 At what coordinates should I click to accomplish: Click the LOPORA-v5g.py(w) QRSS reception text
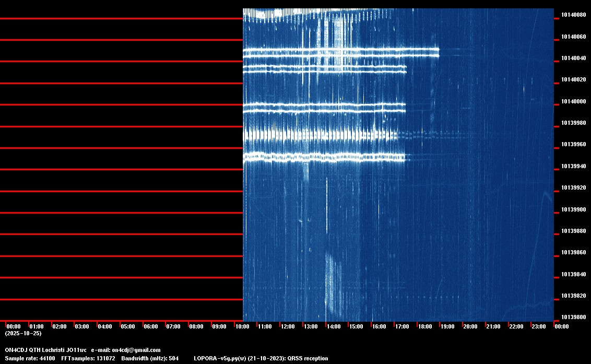click(261, 359)
